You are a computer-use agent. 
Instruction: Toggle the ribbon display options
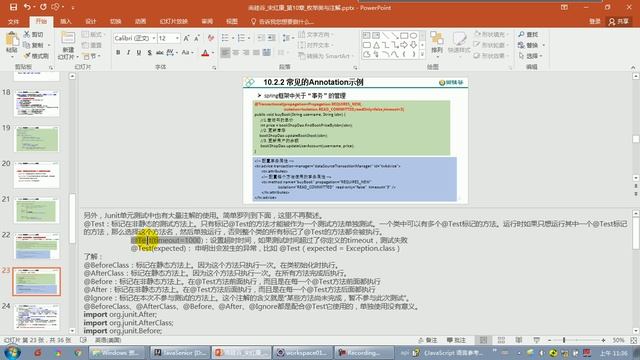(564, 7)
